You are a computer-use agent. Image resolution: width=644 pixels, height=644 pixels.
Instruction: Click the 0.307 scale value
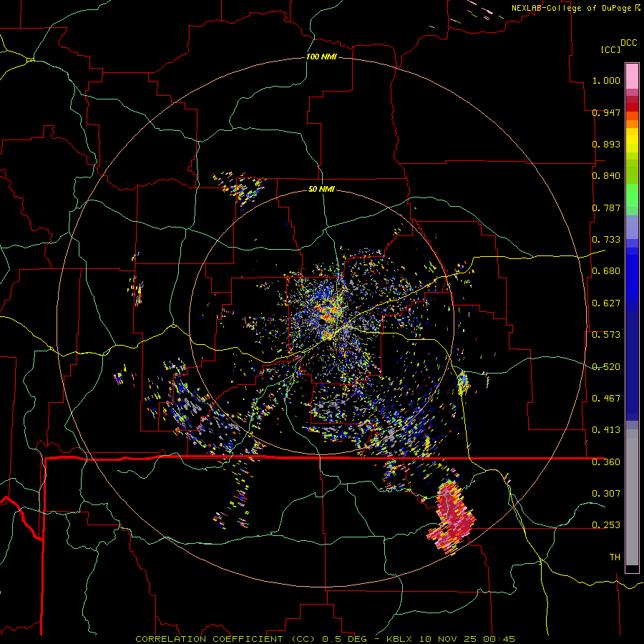click(606, 494)
